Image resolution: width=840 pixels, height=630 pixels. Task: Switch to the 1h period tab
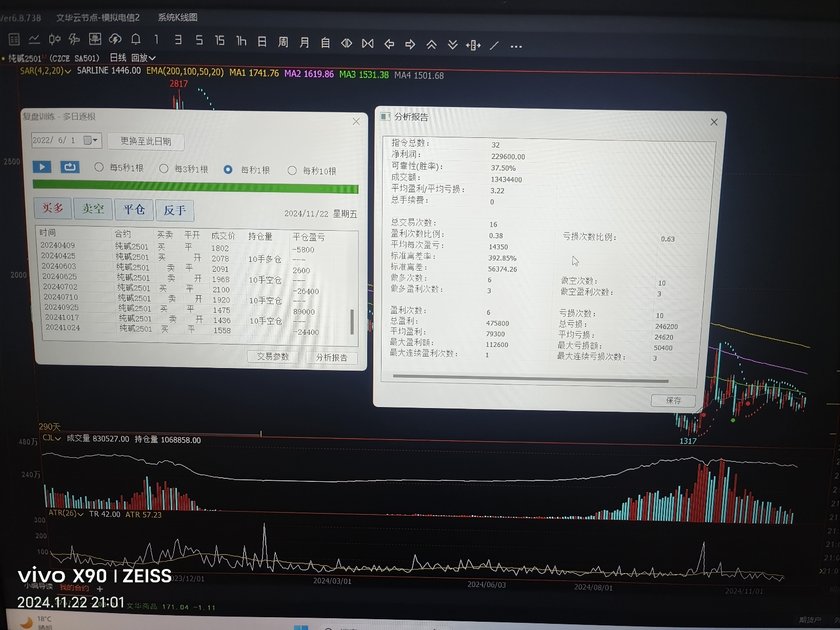tap(241, 41)
